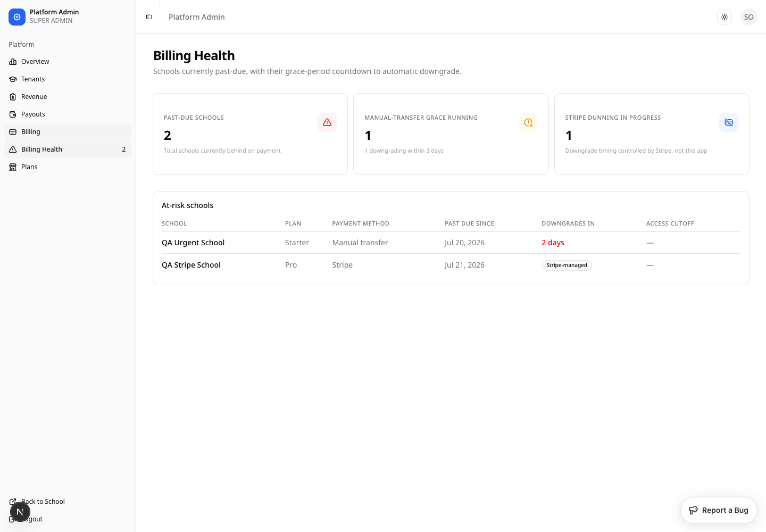
Task: Click the Stripe payment method cell
Action: click(343, 265)
